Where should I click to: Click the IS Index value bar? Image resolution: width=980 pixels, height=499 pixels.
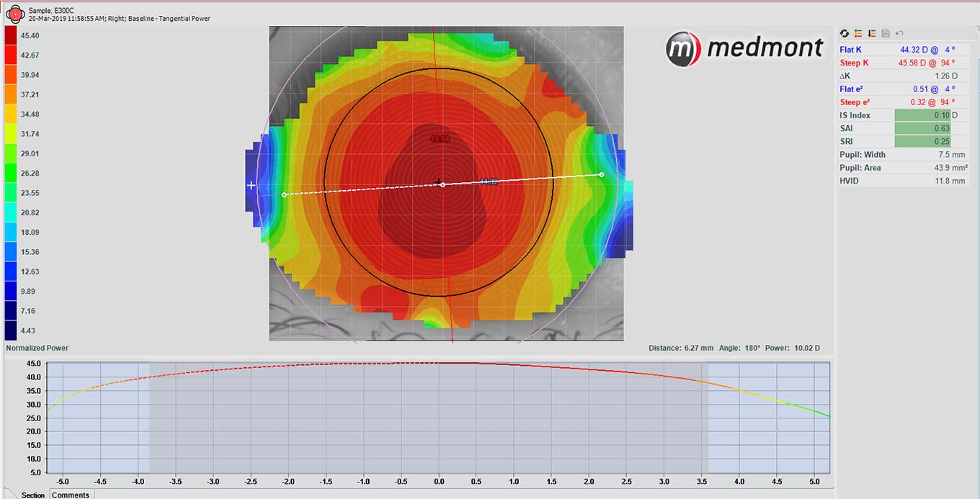922,115
